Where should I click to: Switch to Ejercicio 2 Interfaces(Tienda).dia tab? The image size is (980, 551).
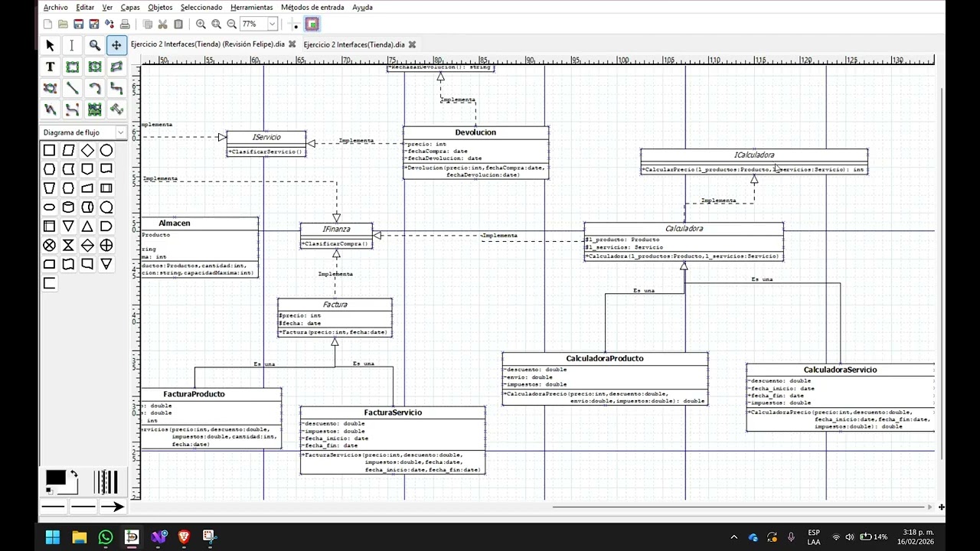tap(354, 44)
